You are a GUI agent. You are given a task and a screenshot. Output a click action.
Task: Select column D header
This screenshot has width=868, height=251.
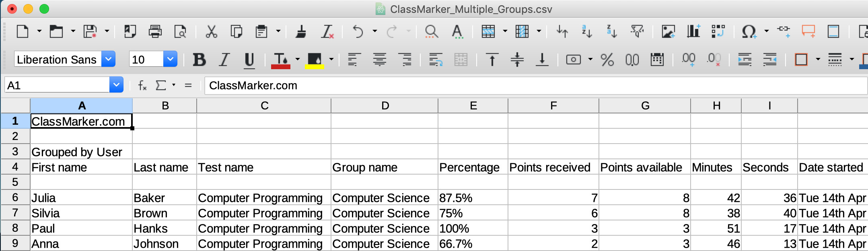click(385, 106)
